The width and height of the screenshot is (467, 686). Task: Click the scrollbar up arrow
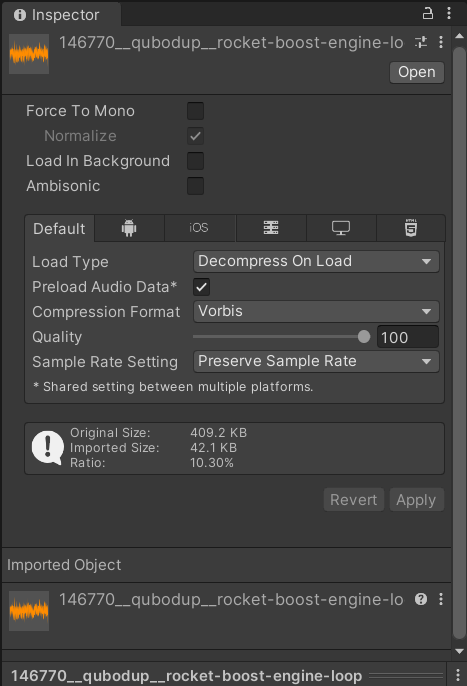(x=459, y=36)
